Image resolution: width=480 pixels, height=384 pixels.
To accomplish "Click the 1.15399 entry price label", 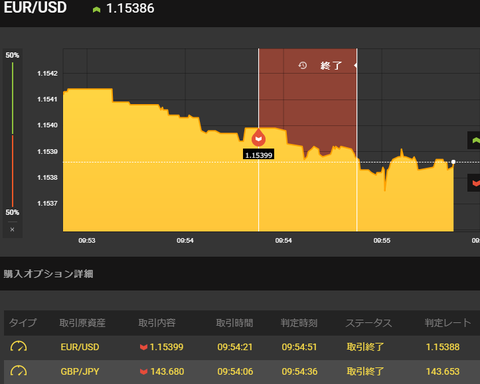I will coord(259,155).
